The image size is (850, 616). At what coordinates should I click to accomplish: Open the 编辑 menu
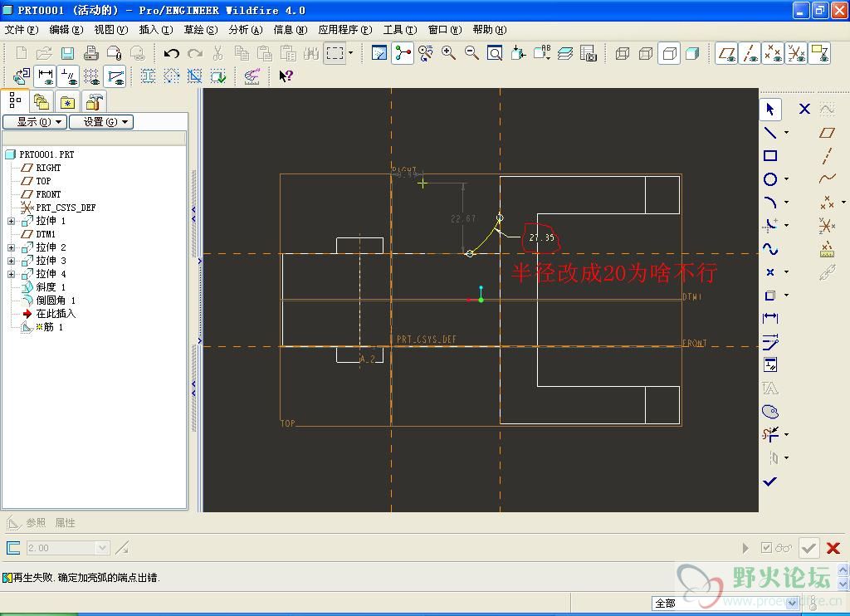tap(66, 30)
